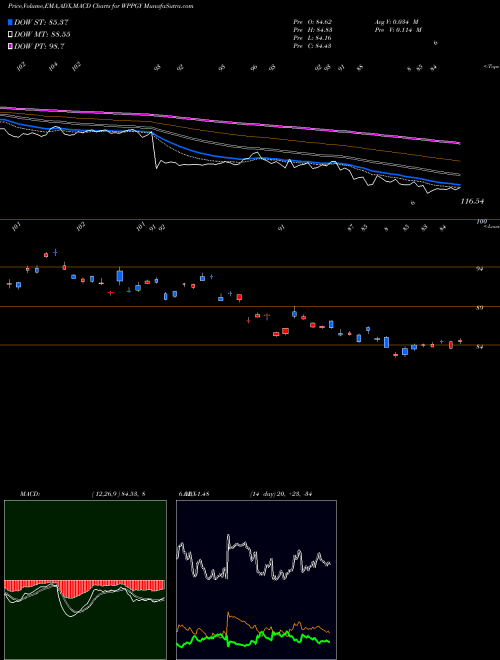The image size is (500, 660).
Task: Click the DOW MT value label
Action: [42, 35]
